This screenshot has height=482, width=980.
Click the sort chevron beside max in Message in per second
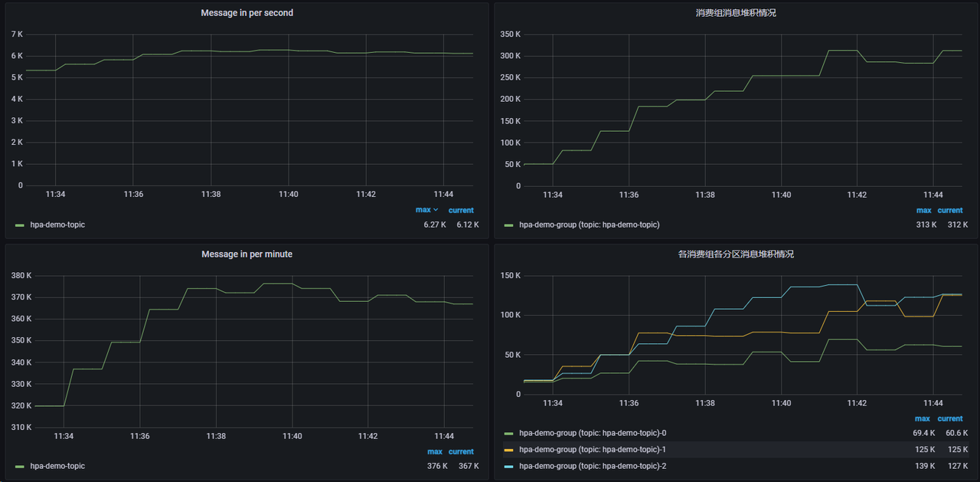(436, 210)
